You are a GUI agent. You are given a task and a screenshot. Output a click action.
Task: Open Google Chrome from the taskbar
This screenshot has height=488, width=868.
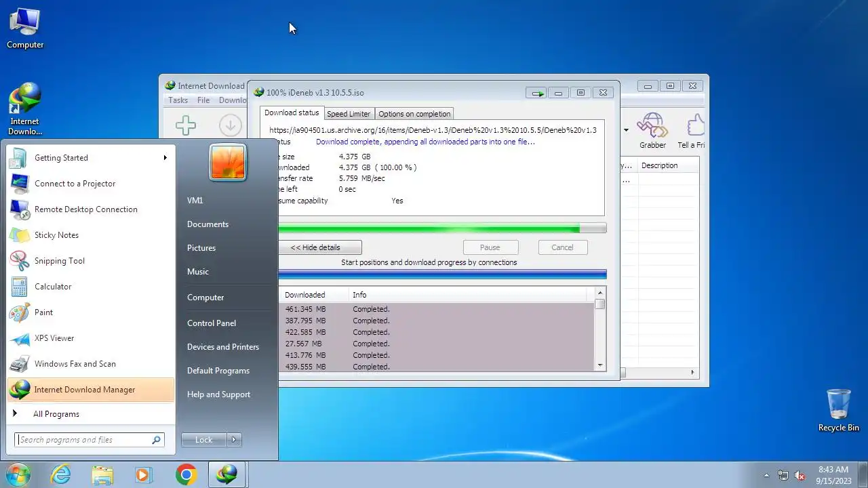coord(186,474)
